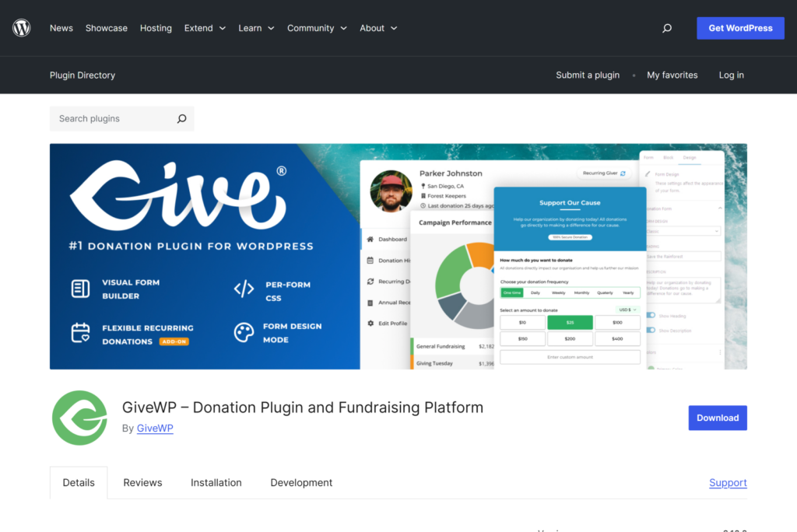797x532 pixels.
Task: Go to Plugin Directory
Action: point(83,75)
